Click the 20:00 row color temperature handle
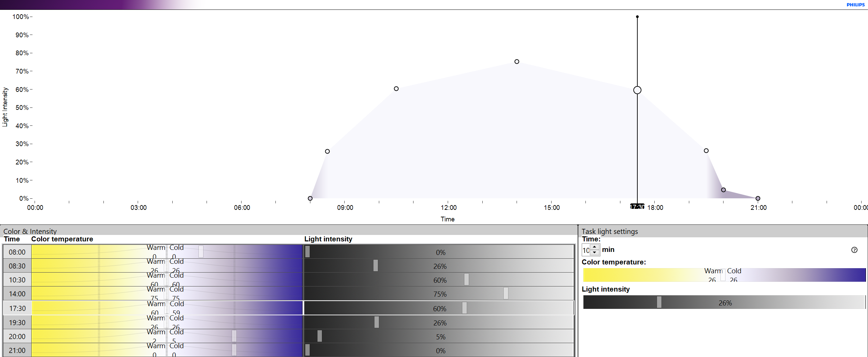This screenshot has width=868, height=357. pyautogui.click(x=234, y=336)
